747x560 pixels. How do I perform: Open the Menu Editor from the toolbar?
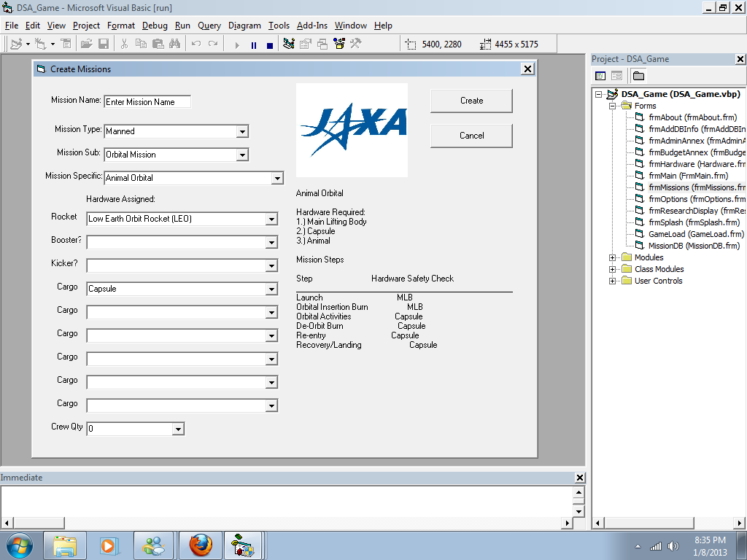point(66,44)
